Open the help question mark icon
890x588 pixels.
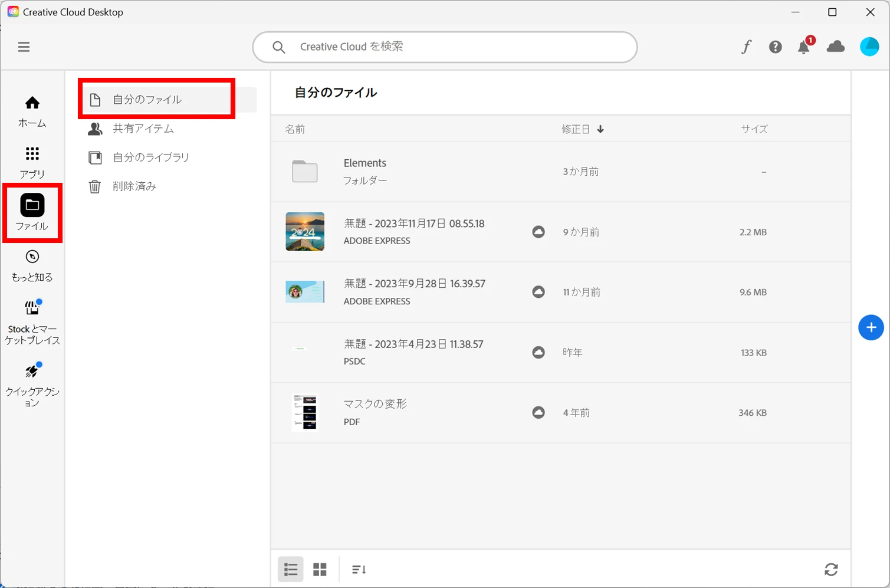coord(775,47)
